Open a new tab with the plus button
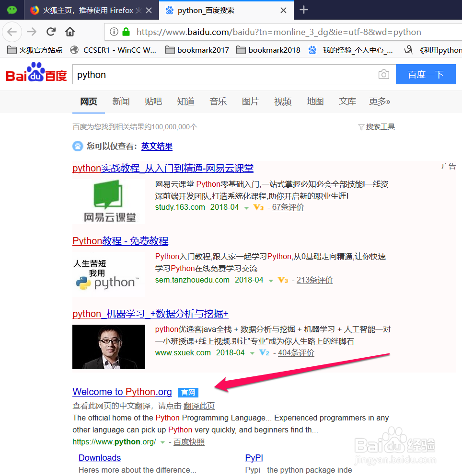The image size is (462, 476). coord(304,10)
